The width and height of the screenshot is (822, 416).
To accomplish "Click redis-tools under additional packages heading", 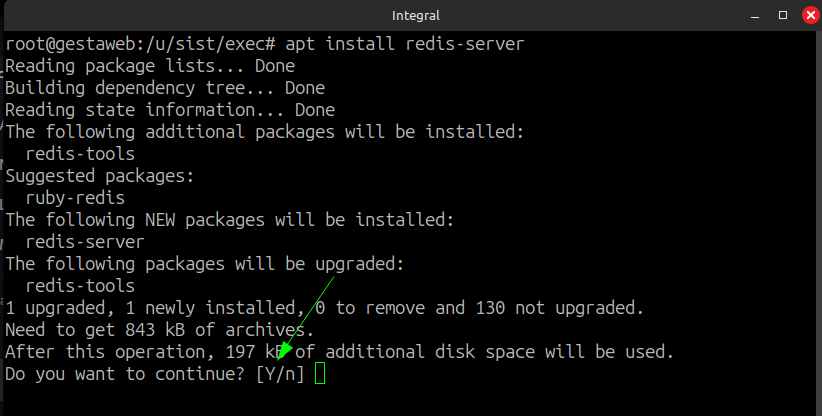I will (80, 154).
